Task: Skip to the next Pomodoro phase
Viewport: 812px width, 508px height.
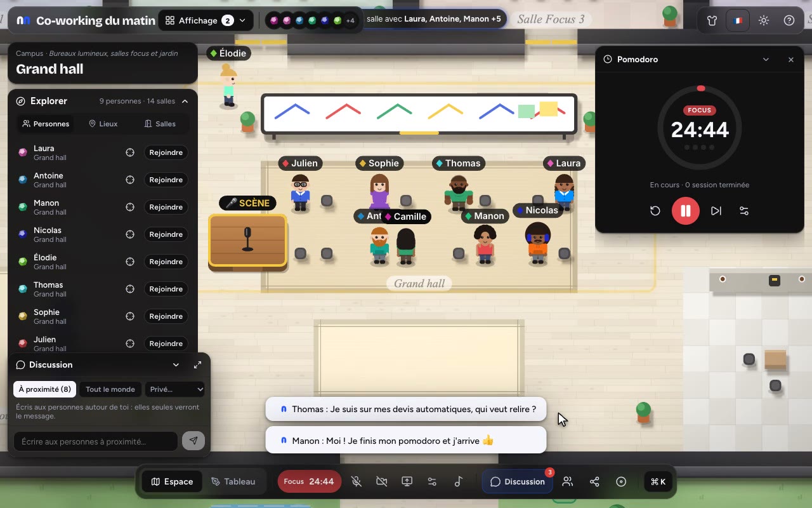Action: 716,211
